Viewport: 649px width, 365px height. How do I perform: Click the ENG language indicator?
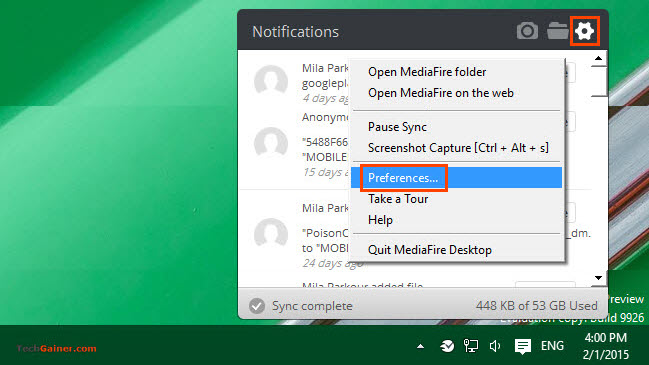(553, 346)
